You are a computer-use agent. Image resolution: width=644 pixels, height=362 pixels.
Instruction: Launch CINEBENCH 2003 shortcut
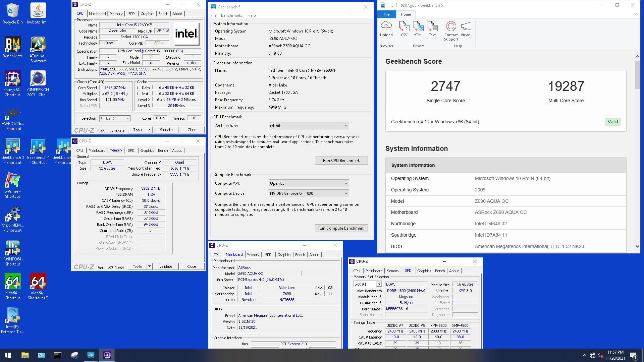coord(38,83)
